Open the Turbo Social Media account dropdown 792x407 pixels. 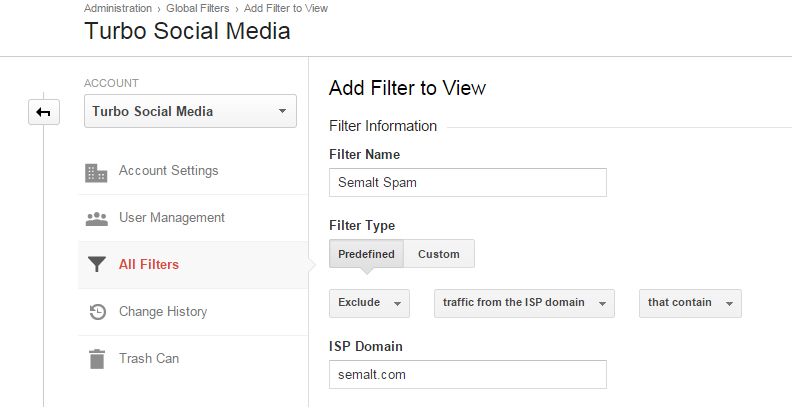click(190, 111)
